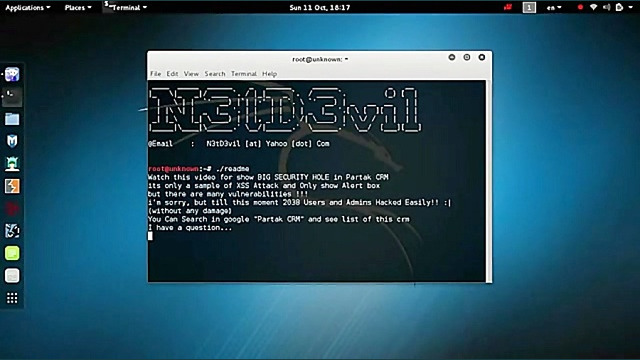
Task: Open the gray-blue dock icon below the red one
Action: coord(12,231)
